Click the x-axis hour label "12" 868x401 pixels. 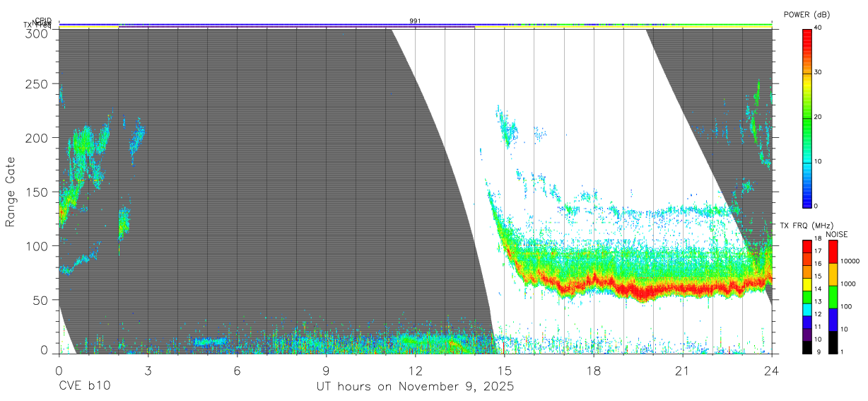click(415, 370)
